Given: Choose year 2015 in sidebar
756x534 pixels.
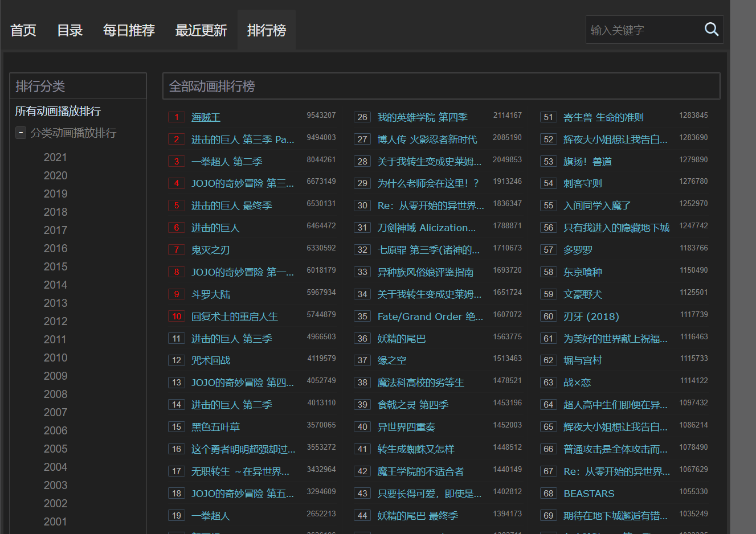Looking at the screenshot, I should [55, 266].
